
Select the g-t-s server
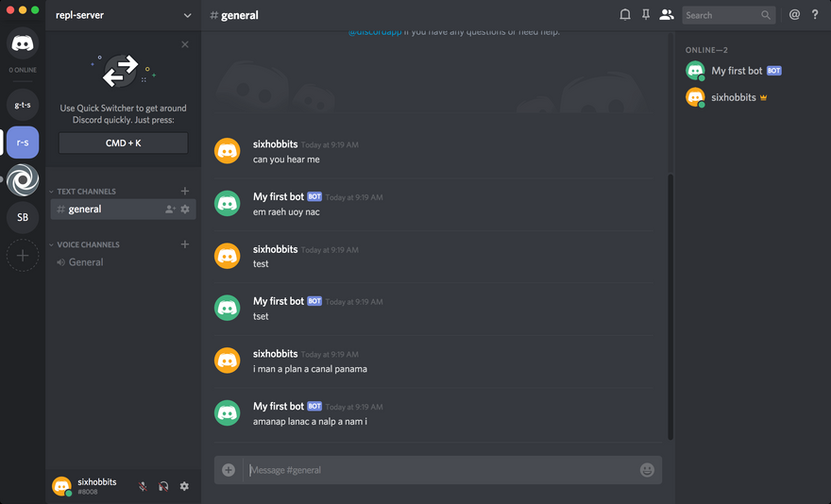(x=23, y=105)
